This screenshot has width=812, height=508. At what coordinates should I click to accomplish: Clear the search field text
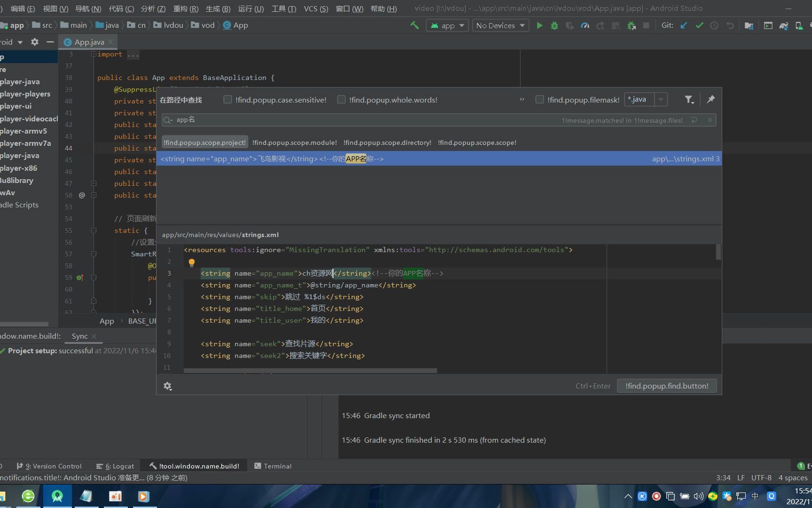[x=710, y=120]
